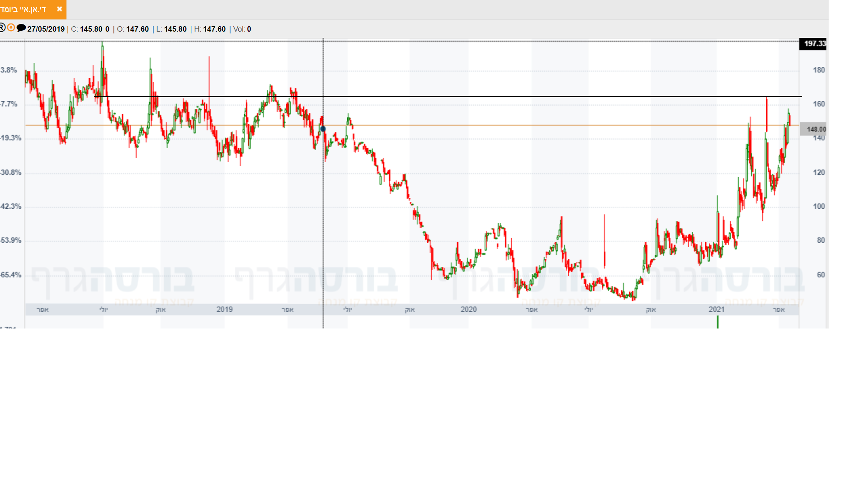The width and height of the screenshot is (868, 488).
Task: Click the black 197.33 price tag
Action: click(x=813, y=44)
